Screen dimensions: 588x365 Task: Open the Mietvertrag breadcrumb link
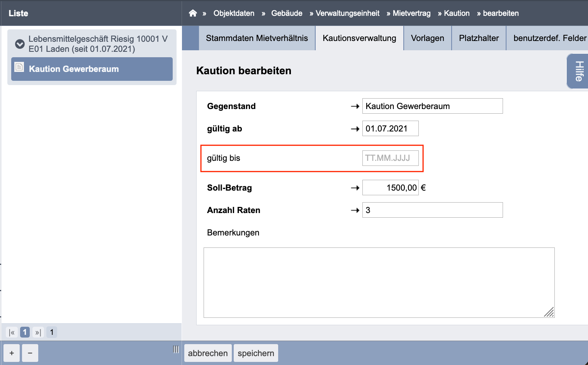(411, 13)
